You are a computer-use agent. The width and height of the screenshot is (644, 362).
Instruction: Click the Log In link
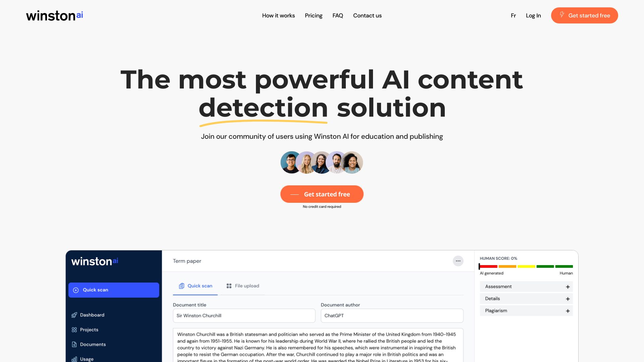pos(533,15)
